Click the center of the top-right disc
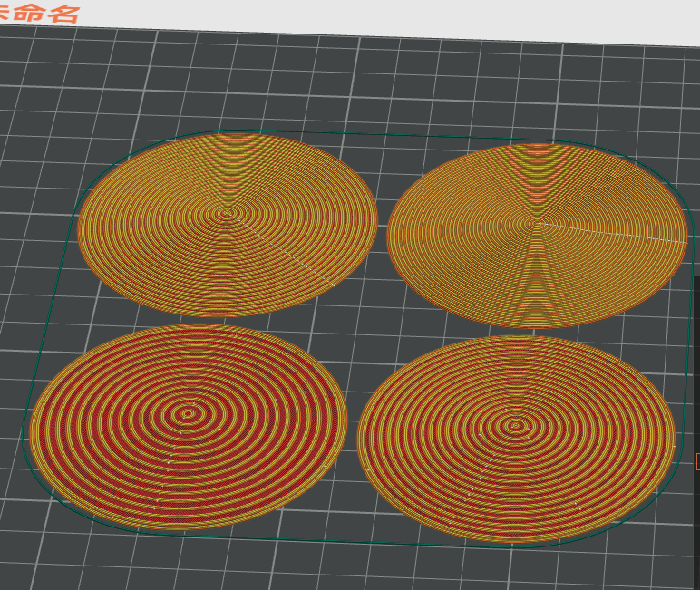Viewport: 700px width, 590px height. (x=539, y=223)
